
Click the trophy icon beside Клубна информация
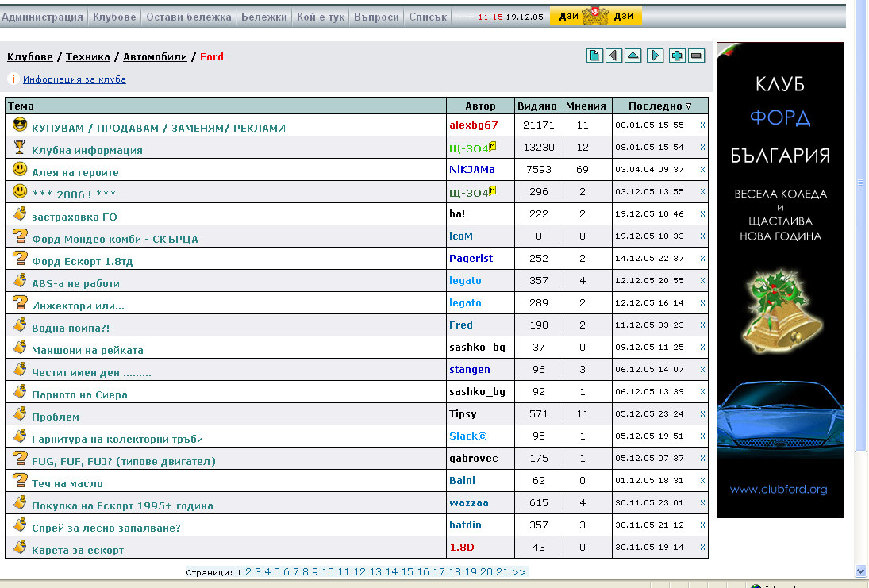[x=20, y=147]
